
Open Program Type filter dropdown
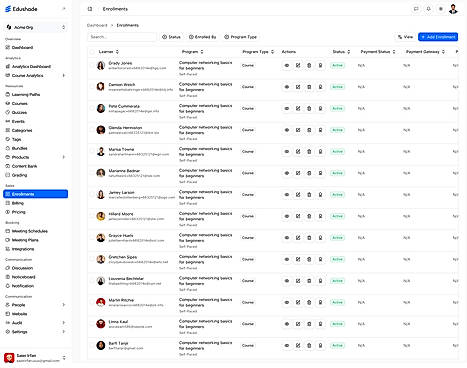pyautogui.click(x=240, y=37)
